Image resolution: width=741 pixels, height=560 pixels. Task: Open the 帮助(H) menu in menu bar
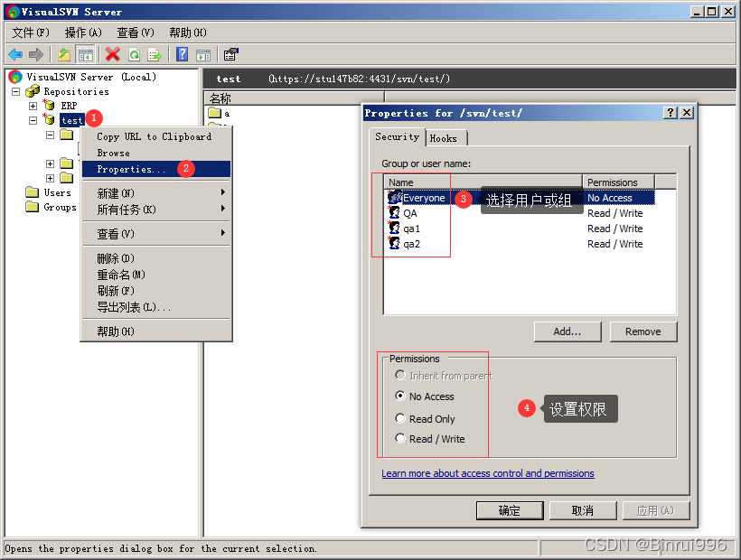[188, 33]
